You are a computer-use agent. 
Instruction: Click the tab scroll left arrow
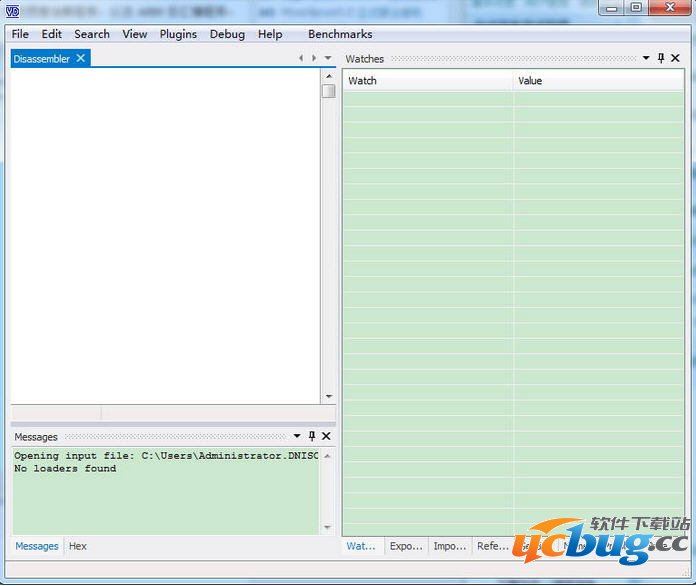pos(301,58)
